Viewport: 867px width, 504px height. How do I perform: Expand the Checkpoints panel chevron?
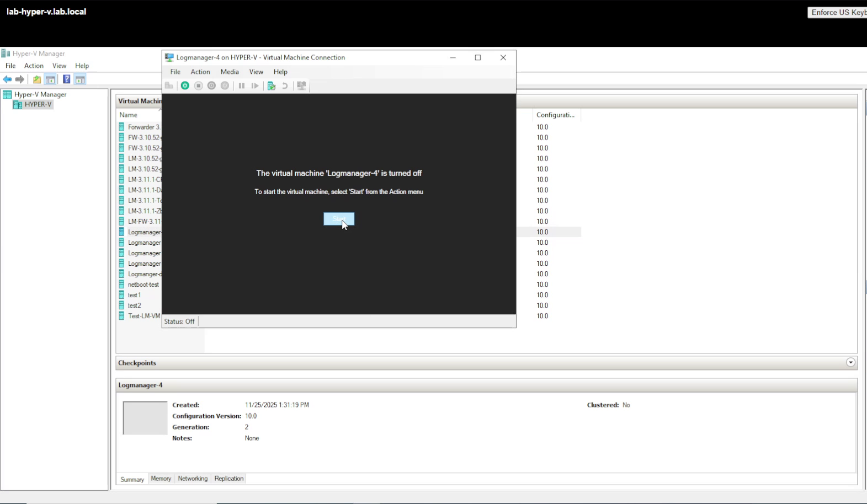[x=850, y=362]
